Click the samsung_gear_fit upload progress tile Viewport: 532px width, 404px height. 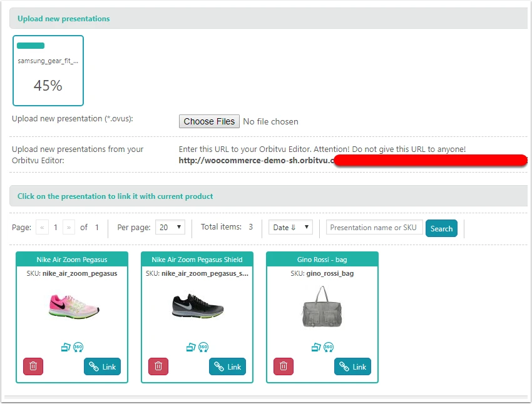tap(48, 71)
